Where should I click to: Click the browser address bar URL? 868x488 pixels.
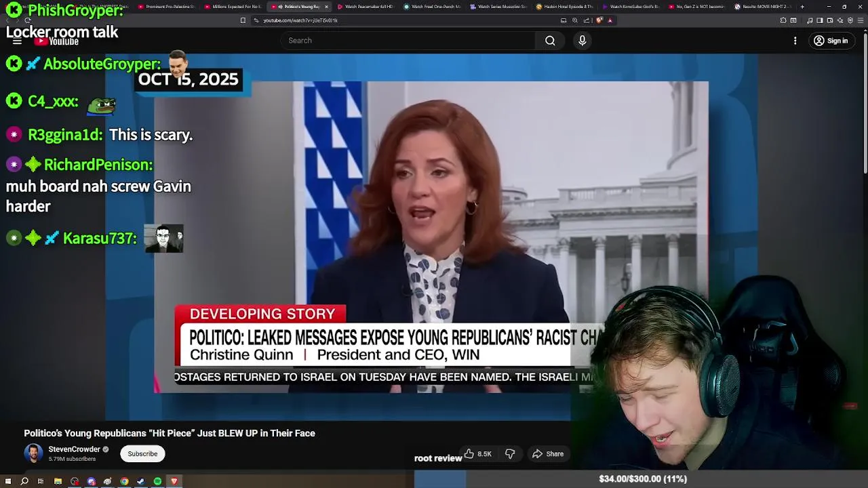tap(300, 20)
